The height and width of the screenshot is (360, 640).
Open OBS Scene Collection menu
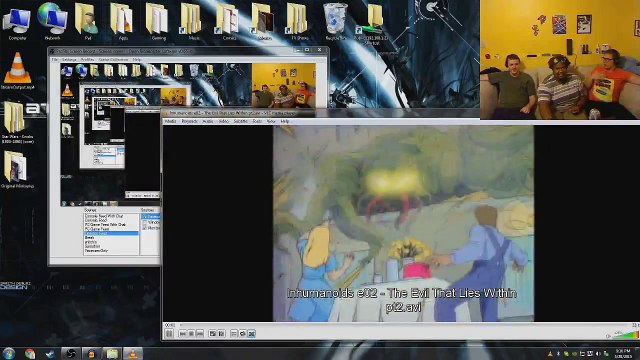113,60
